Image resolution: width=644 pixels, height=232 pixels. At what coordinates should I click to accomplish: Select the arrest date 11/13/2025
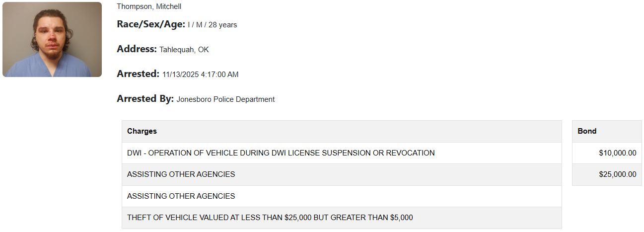click(x=180, y=75)
